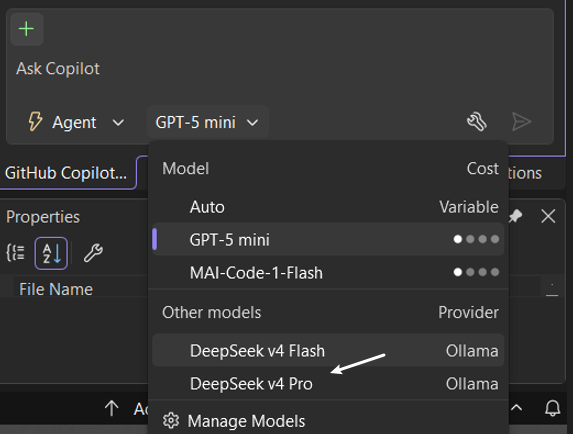Click the Agent lightning bolt icon
The image size is (573, 434).
[x=35, y=122]
